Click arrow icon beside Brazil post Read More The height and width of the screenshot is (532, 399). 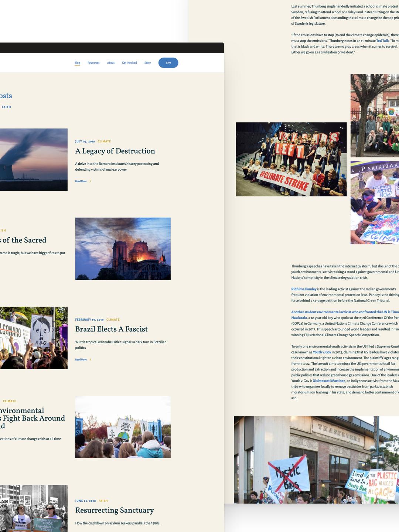[91, 359]
